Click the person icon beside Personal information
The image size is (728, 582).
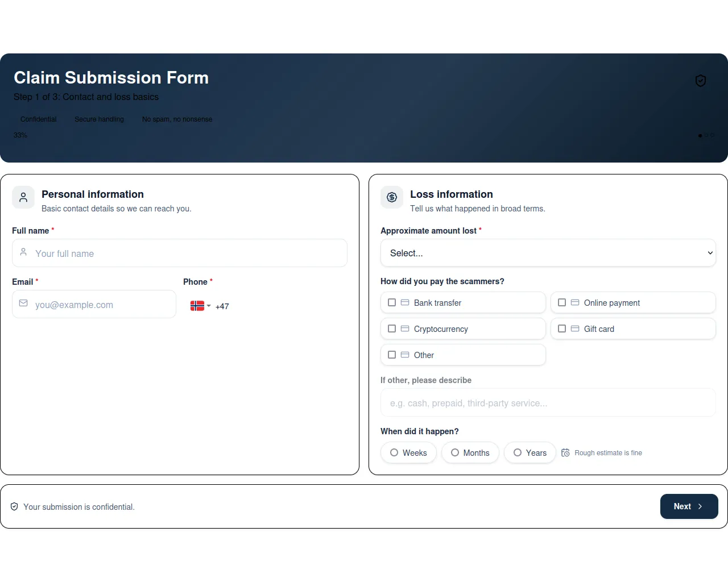(x=23, y=197)
